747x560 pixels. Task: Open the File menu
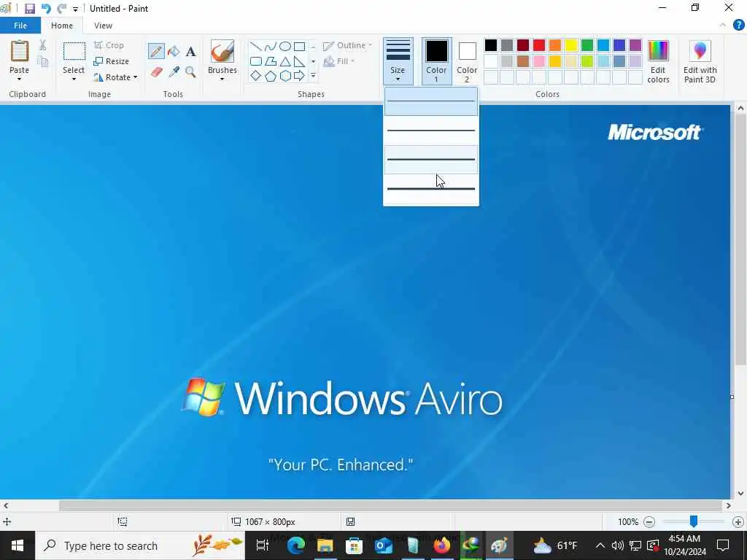point(20,26)
